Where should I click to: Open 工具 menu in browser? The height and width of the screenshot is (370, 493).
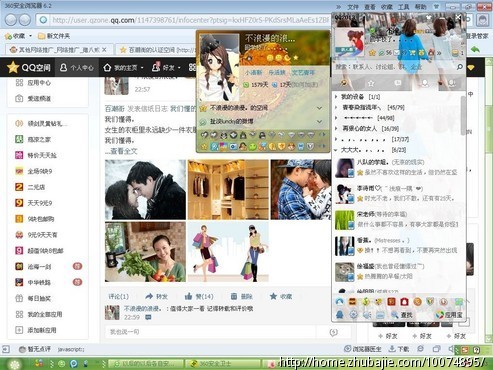click(x=403, y=7)
